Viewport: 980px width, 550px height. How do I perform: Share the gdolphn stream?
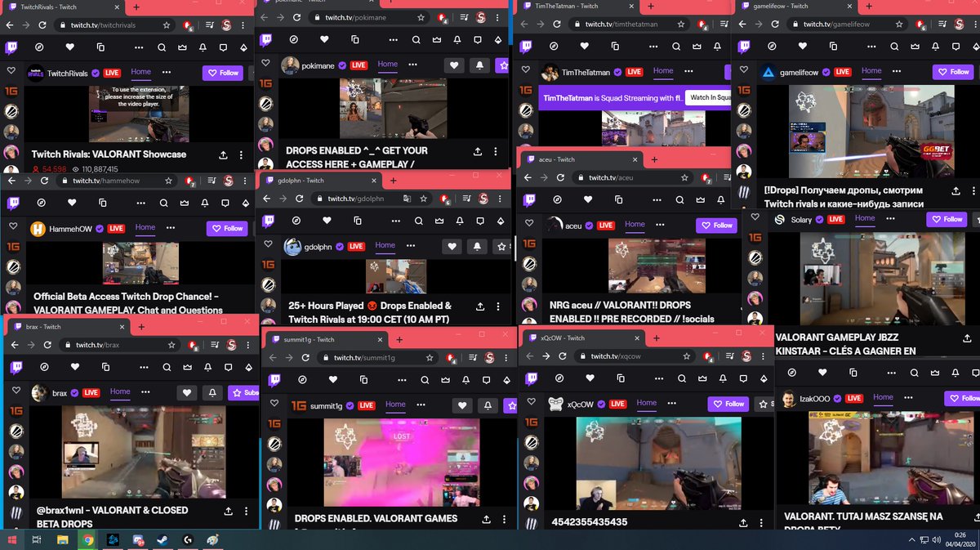tap(479, 306)
